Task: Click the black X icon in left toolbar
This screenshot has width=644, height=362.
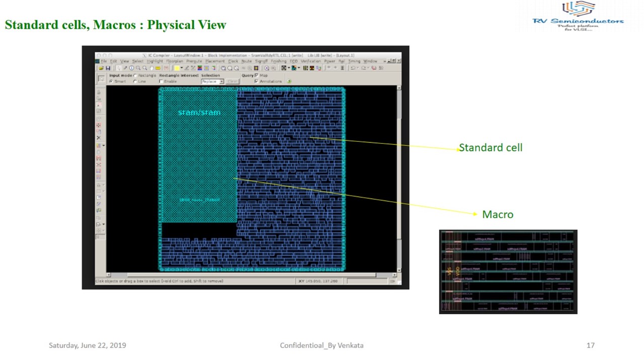Action: coord(99,138)
